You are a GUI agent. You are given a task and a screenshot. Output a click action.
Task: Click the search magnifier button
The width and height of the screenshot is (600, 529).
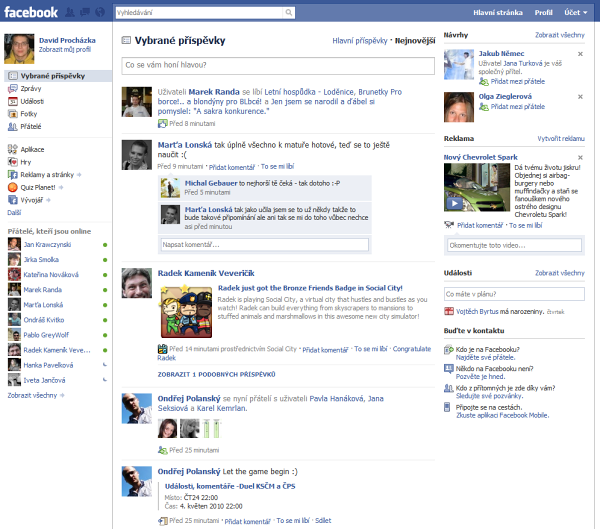(x=289, y=13)
